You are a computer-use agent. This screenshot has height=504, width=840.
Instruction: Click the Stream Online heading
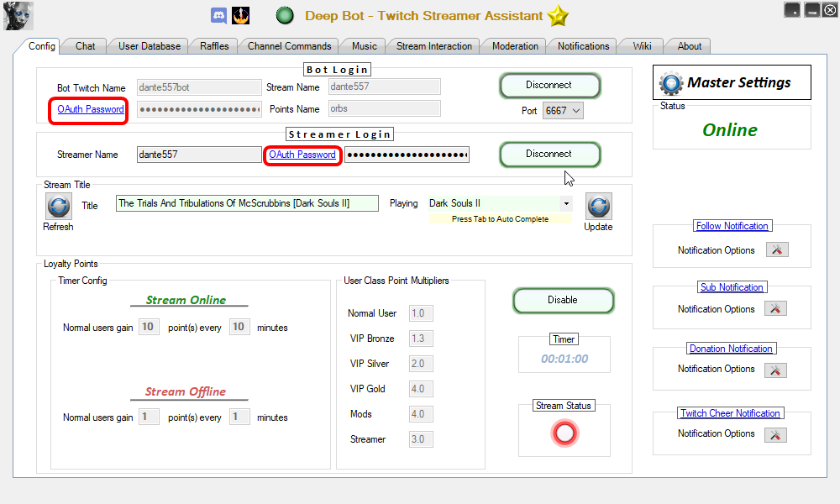tap(186, 300)
